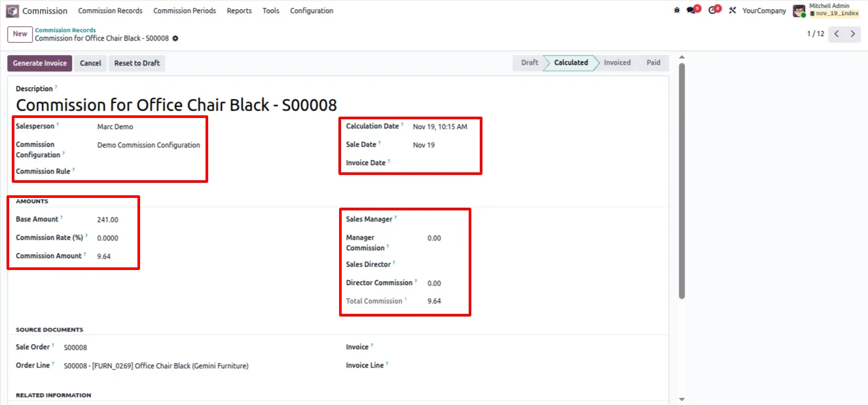The image size is (868, 405).
Task: Open Commission Records menu
Action: (110, 11)
